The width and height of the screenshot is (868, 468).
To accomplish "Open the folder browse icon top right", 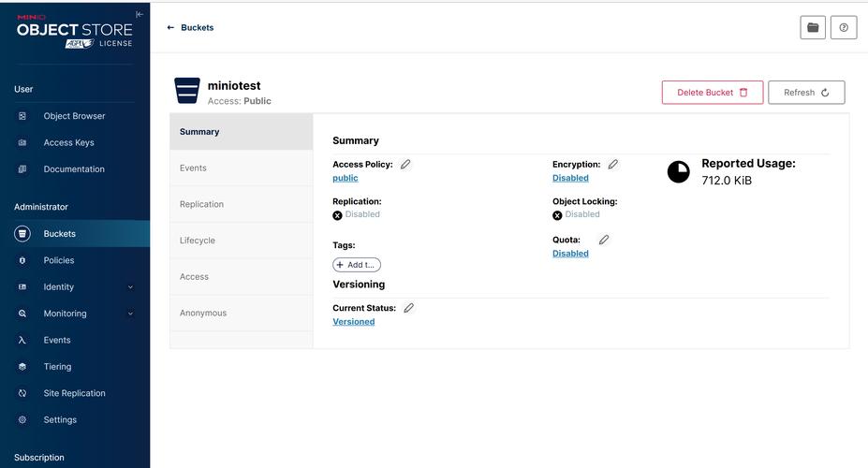I will [813, 28].
